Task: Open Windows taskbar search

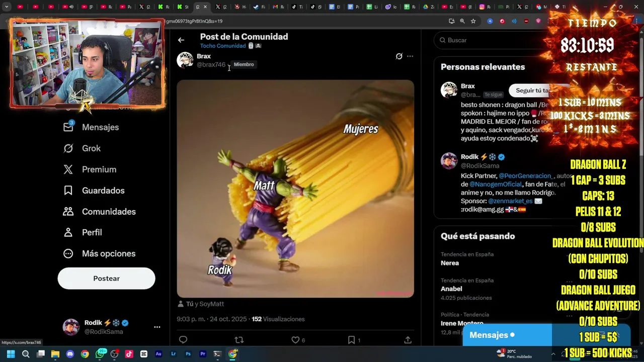Action: pyautogui.click(x=26, y=354)
